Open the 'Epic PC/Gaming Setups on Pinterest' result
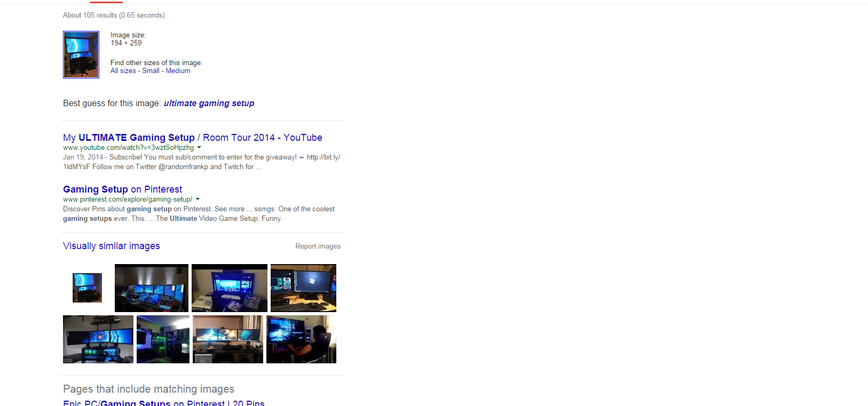The image size is (868, 406). [x=164, y=403]
